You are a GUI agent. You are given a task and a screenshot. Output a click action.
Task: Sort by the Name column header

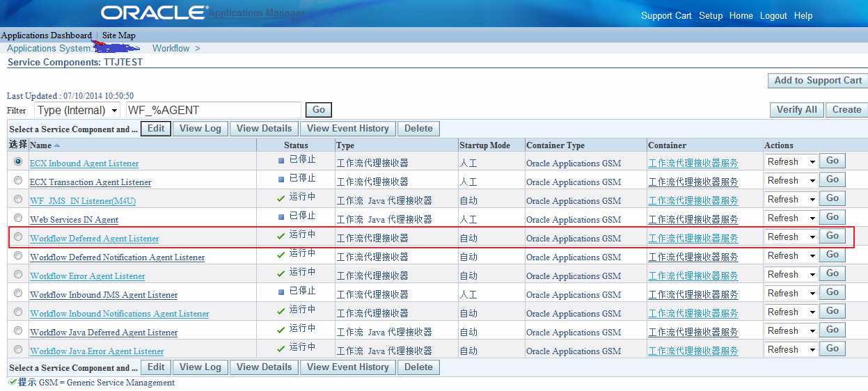coord(40,145)
